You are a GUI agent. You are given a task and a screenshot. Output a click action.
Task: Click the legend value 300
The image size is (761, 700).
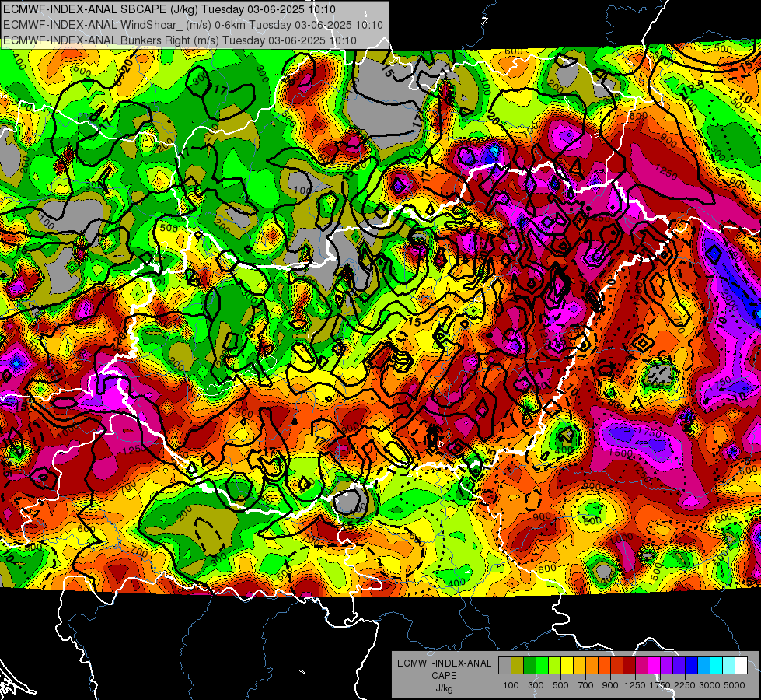[x=536, y=685]
